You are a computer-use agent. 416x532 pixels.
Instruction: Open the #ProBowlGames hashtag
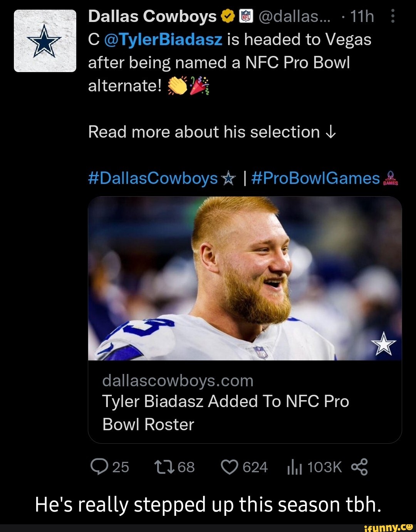click(315, 178)
